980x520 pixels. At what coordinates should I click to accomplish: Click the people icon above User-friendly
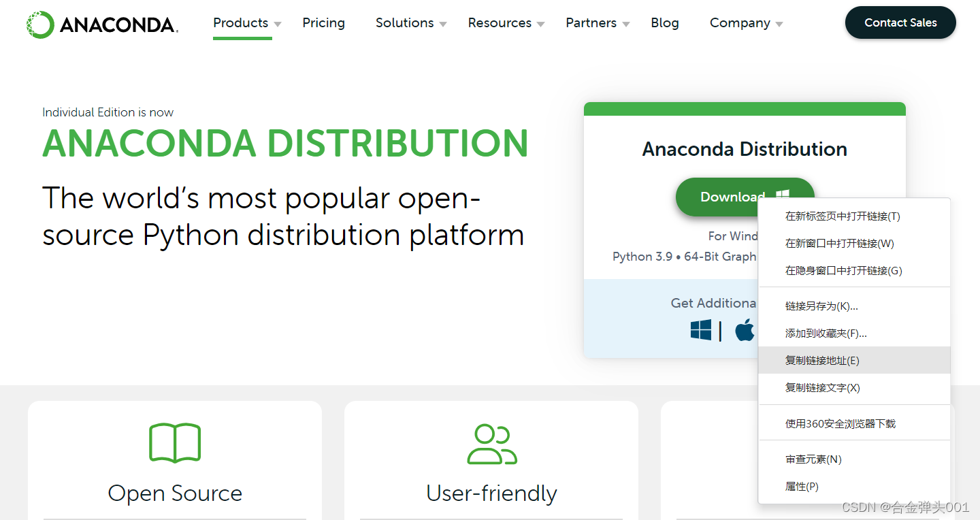tap(491, 444)
